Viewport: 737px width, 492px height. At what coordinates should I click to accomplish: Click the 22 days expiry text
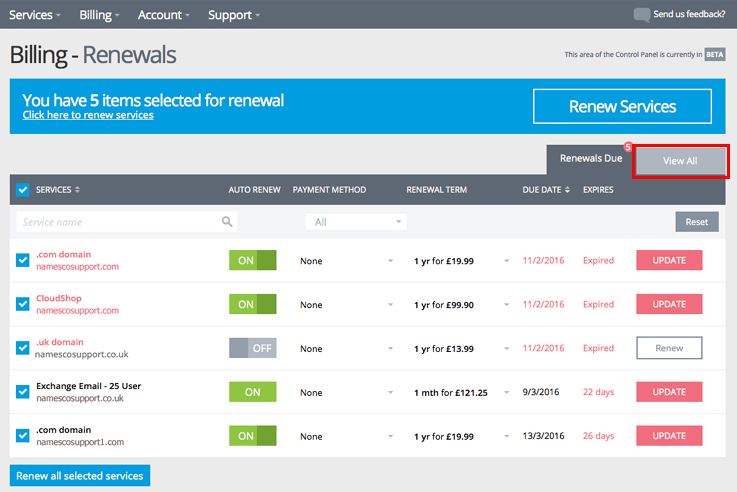click(598, 392)
